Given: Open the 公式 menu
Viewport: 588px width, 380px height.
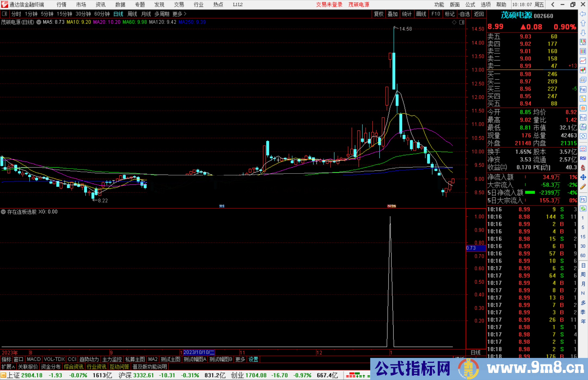Looking at the screenshot, I should (470, 5).
